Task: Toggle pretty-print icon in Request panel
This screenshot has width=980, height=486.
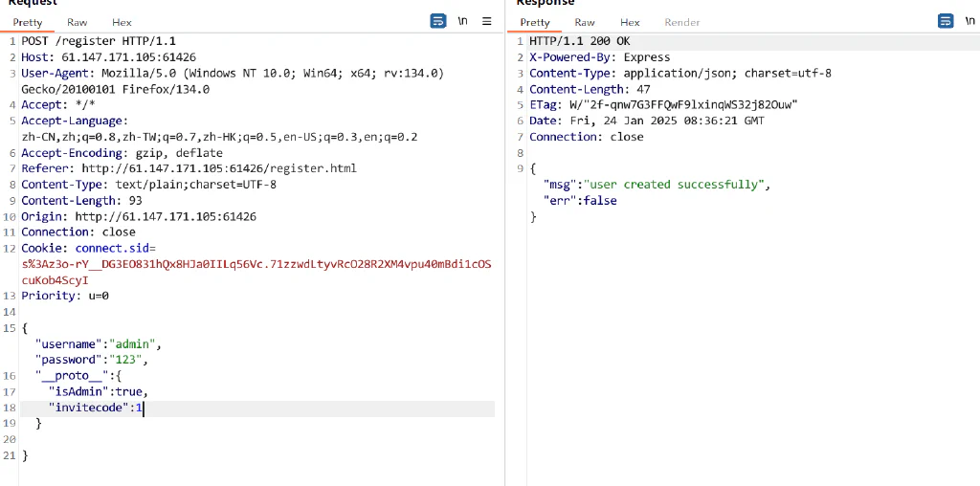Action: click(x=438, y=21)
